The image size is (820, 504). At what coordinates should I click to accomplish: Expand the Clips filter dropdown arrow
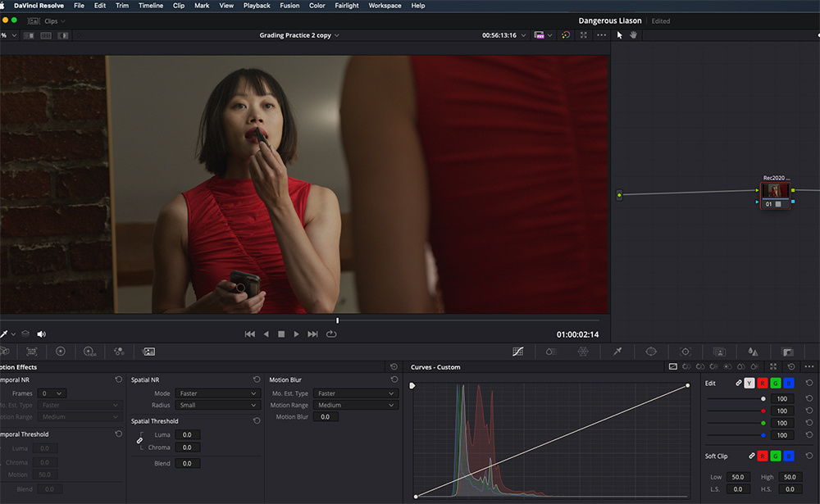click(63, 21)
